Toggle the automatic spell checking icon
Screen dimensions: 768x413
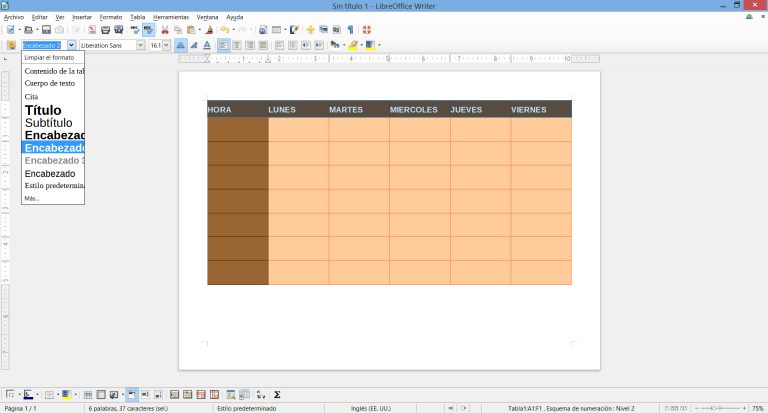148,30
